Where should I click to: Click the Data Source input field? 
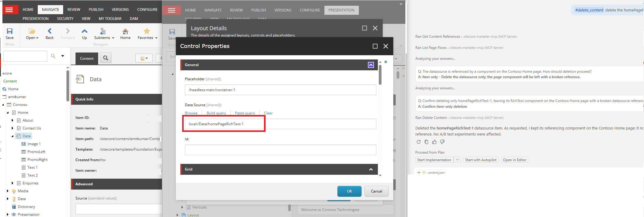pyautogui.click(x=280, y=124)
